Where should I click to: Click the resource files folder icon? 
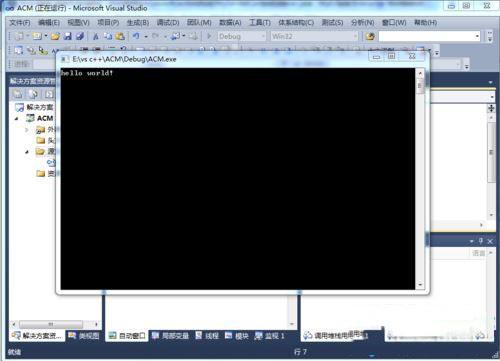(41, 173)
